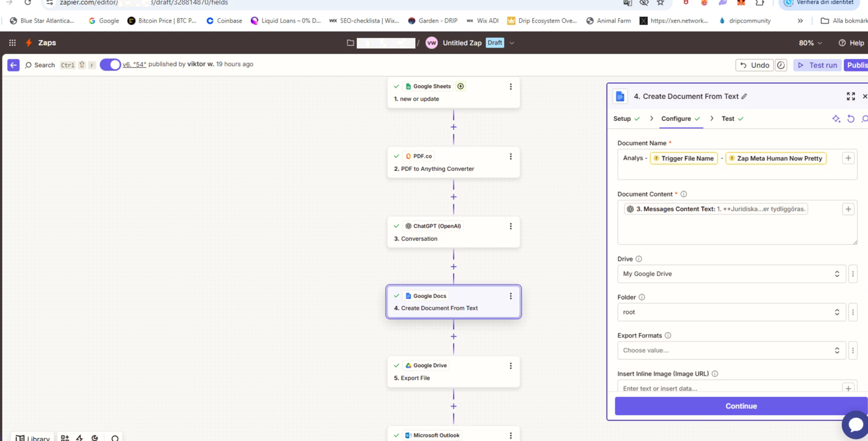Open the chat support bubble
Screen dimensions: 868x441
[854, 425]
